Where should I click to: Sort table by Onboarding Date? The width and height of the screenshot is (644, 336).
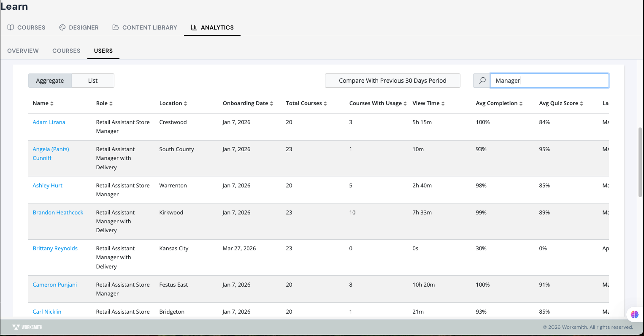point(248,103)
